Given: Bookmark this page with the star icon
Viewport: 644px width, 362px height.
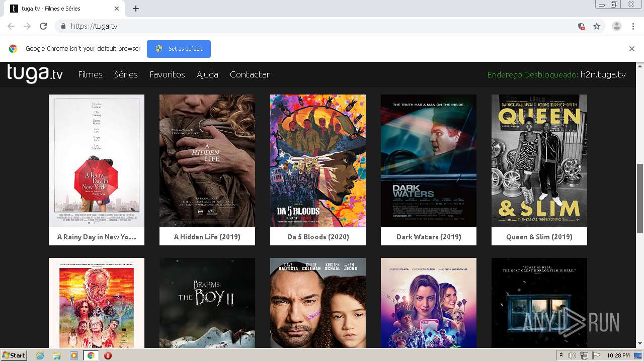Looking at the screenshot, I should (x=597, y=26).
